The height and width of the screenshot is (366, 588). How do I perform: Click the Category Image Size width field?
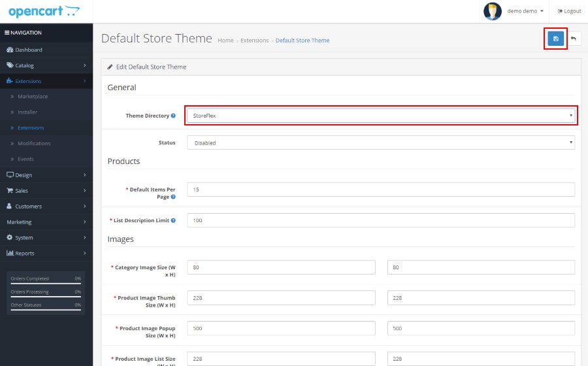click(x=281, y=267)
